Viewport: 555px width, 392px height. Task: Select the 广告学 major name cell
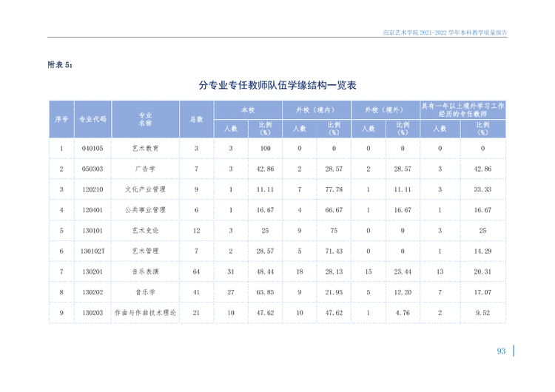click(146, 169)
